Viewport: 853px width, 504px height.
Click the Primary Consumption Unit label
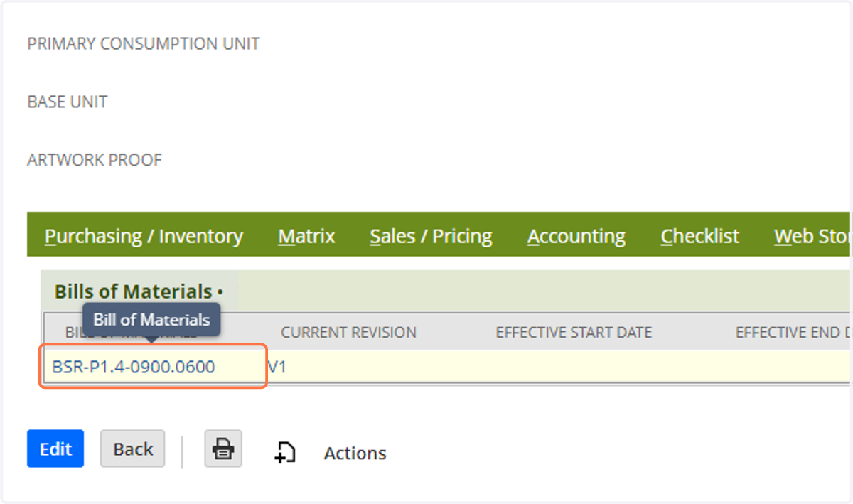pos(144,44)
